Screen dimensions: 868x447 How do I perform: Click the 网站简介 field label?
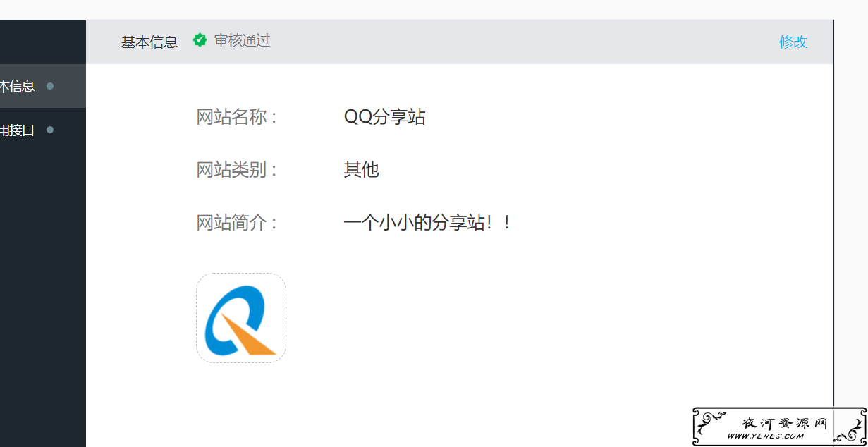(x=236, y=223)
